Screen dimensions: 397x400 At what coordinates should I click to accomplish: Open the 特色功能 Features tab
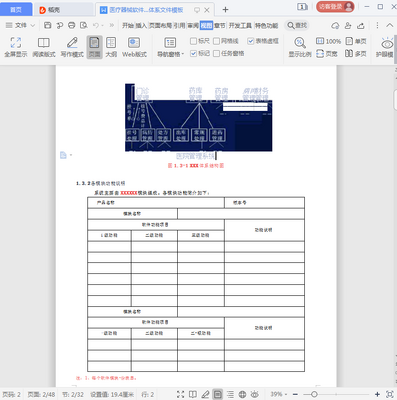(x=266, y=25)
